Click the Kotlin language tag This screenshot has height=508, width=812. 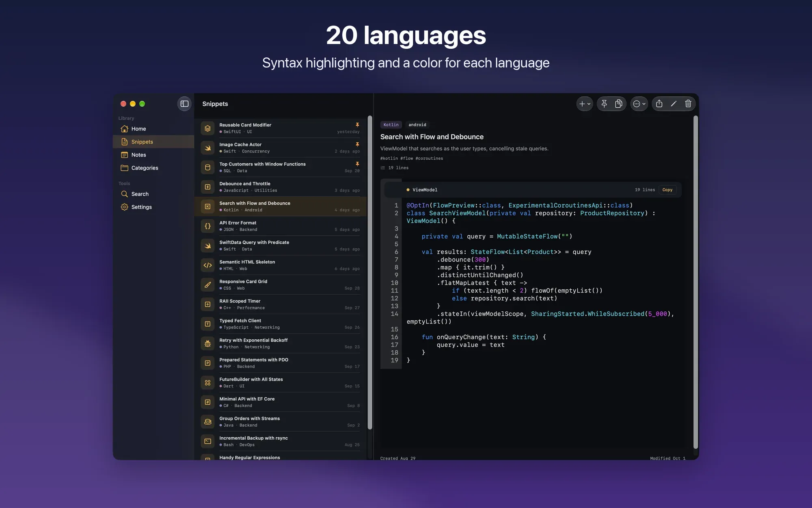point(391,125)
